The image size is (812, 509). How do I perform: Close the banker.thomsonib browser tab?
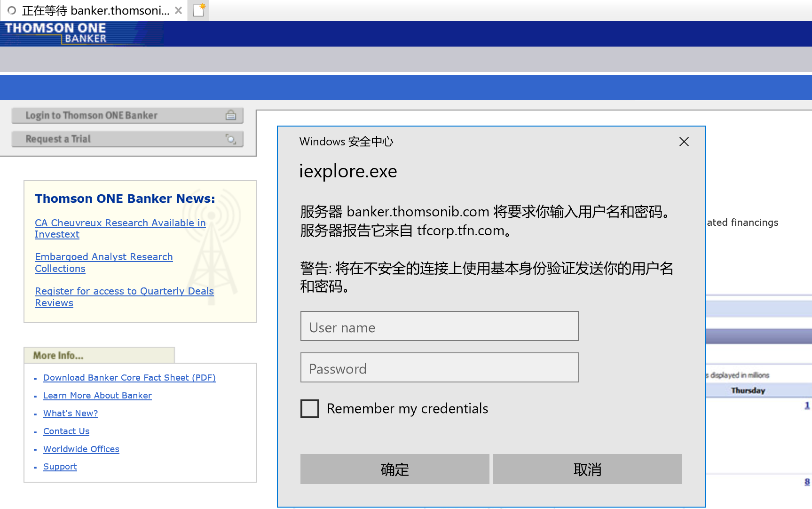coord(178,10)
